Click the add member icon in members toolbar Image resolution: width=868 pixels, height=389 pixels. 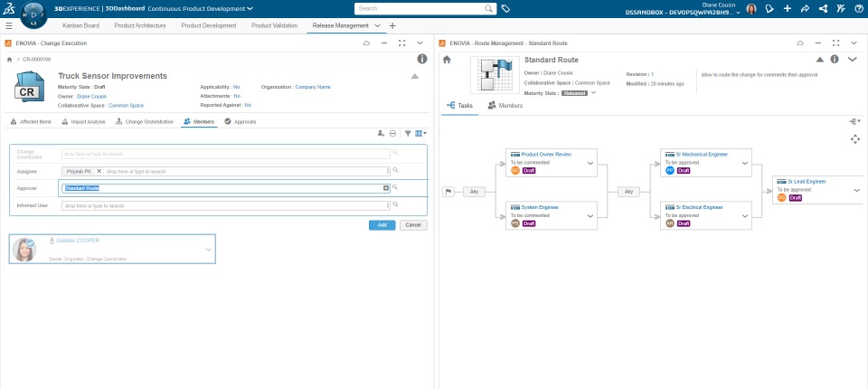381,134
